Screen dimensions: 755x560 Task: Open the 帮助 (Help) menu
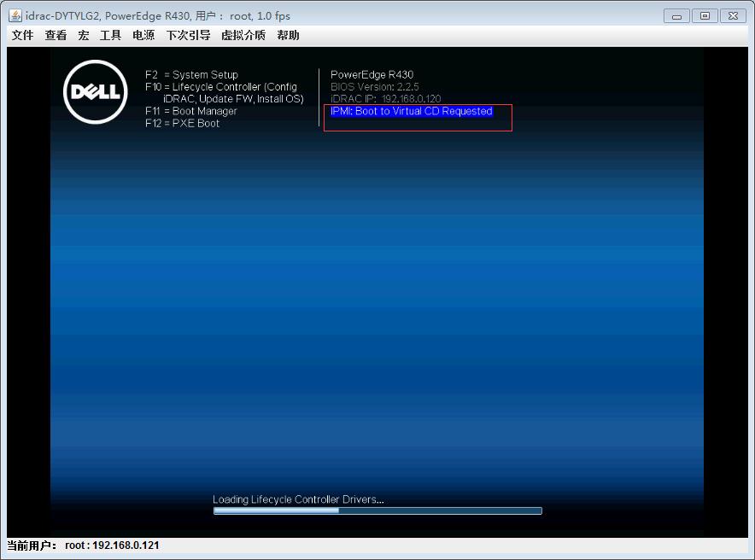289,35
